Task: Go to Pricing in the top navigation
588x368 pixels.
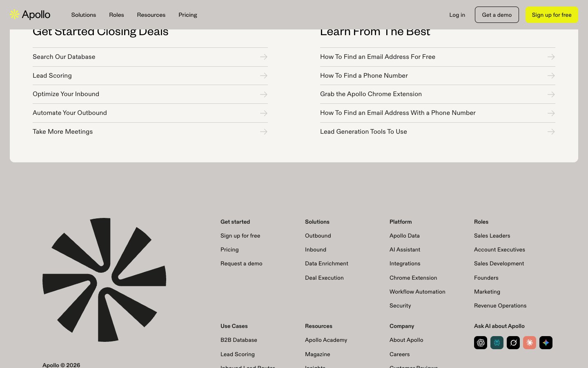Action: coord(188,15)
